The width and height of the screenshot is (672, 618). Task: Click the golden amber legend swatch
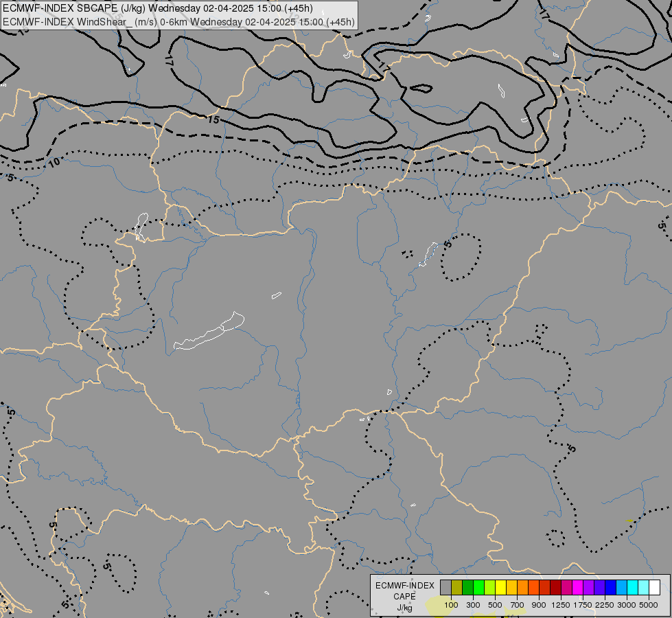pos(511,588)
